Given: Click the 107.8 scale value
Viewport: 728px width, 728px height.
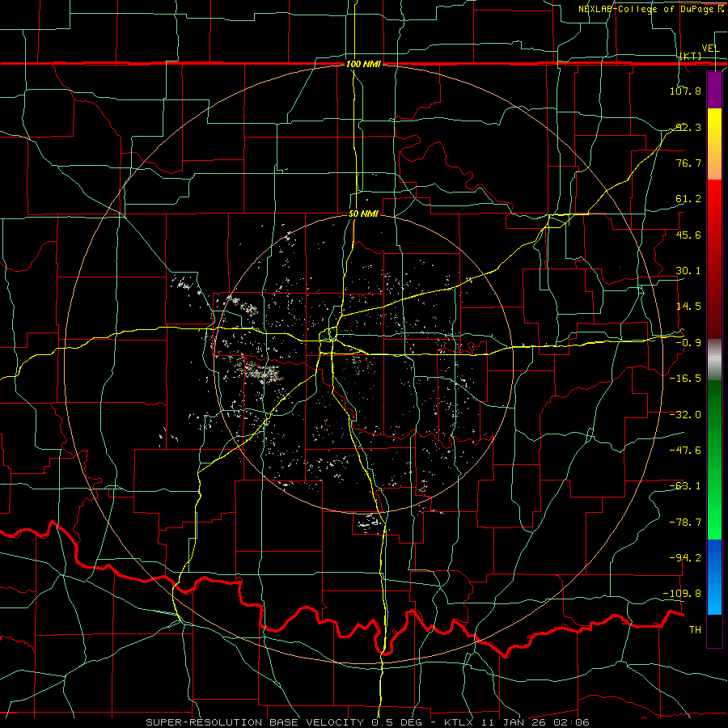Looking at the screenshot, I should coord(685,91).
